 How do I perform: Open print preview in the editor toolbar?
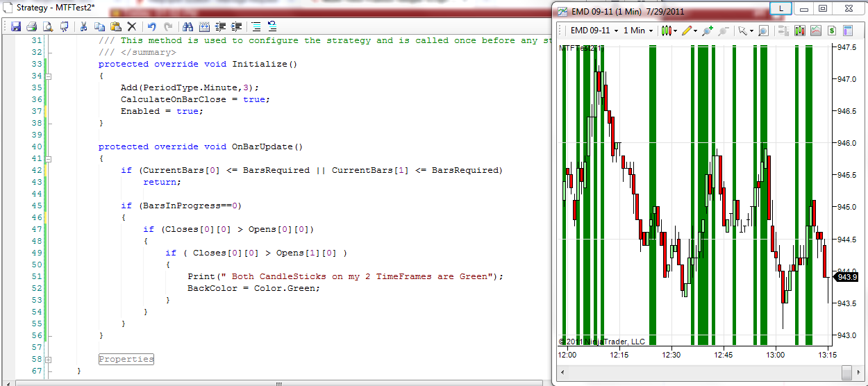[x=48, y=27]
